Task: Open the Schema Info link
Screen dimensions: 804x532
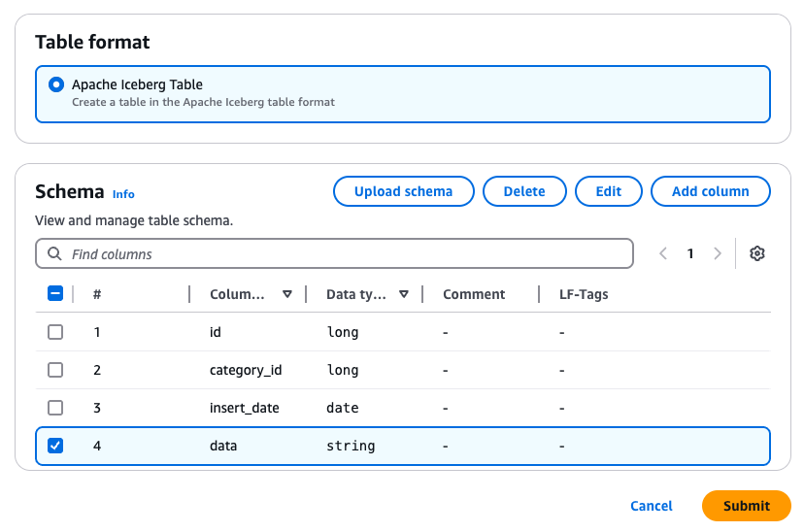Action: [x=123, y=193]
